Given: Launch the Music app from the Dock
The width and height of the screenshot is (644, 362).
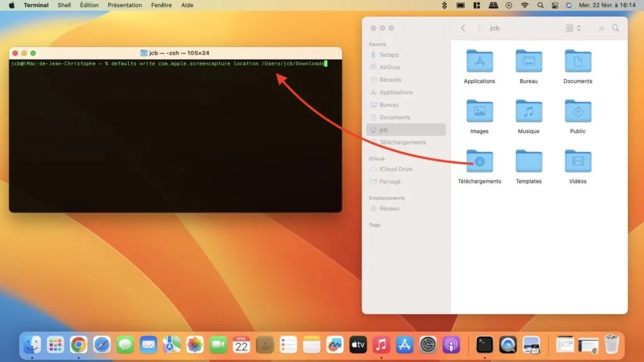Looking at the screenshot, I should [x=380, y=344].
